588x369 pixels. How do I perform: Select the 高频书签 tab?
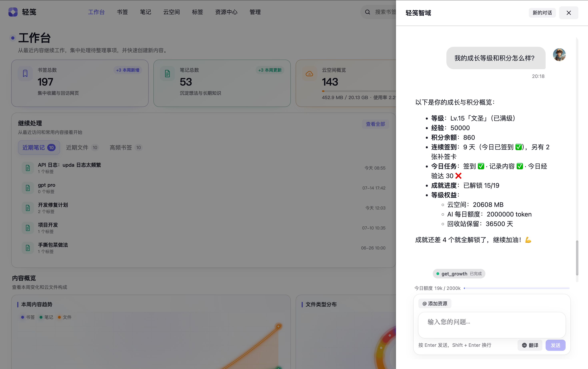pyautogui.click(x=126, y=147)
